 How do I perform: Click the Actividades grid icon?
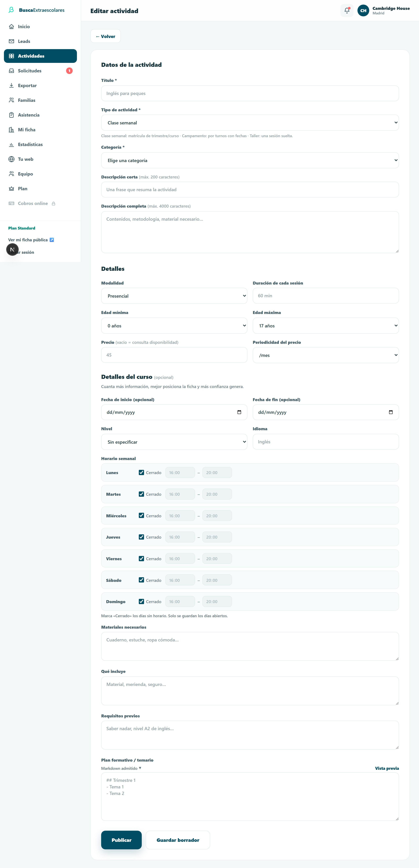(x=11, y=56)
